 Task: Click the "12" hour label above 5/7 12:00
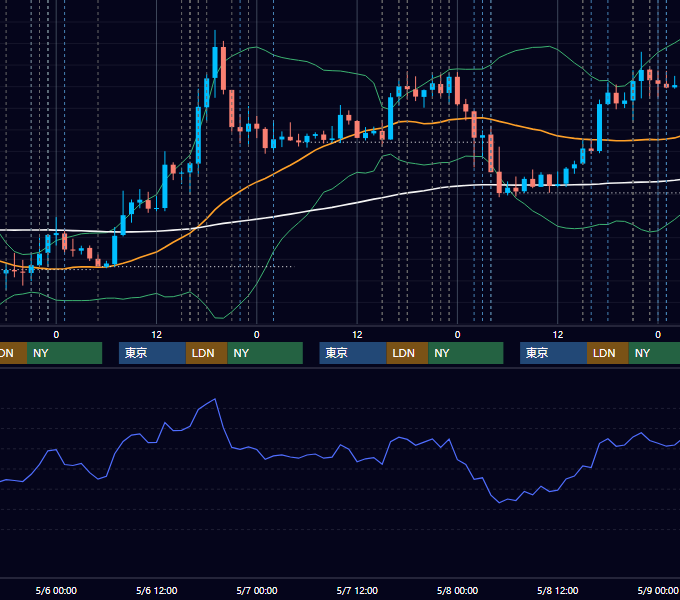pos(357,335)
